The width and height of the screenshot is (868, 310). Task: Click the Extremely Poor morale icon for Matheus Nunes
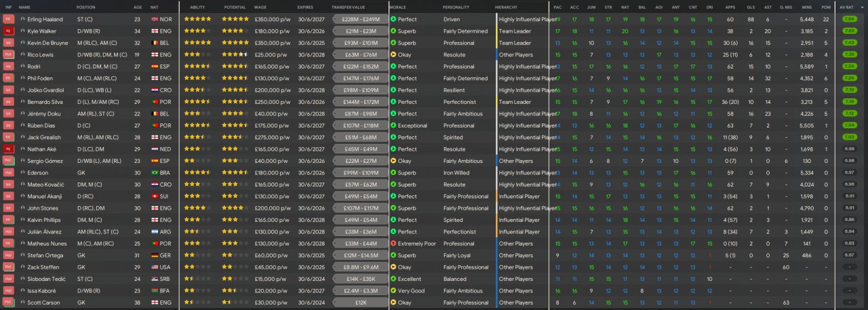tap(393, 244)
